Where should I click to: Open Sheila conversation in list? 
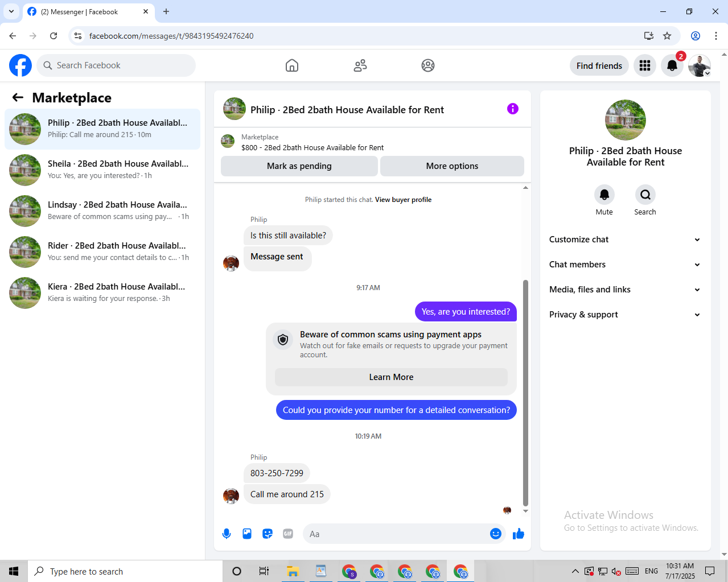[x=102, y=170]
